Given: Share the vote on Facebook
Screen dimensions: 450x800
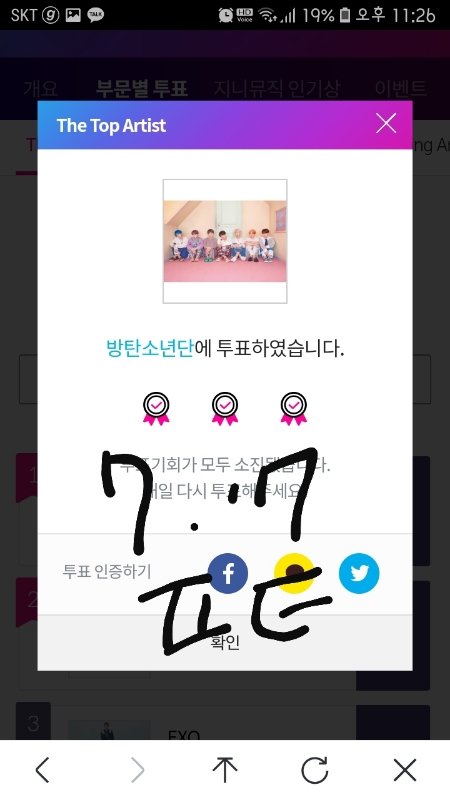Looking at the screenshot, I should (x=228, y=573).
